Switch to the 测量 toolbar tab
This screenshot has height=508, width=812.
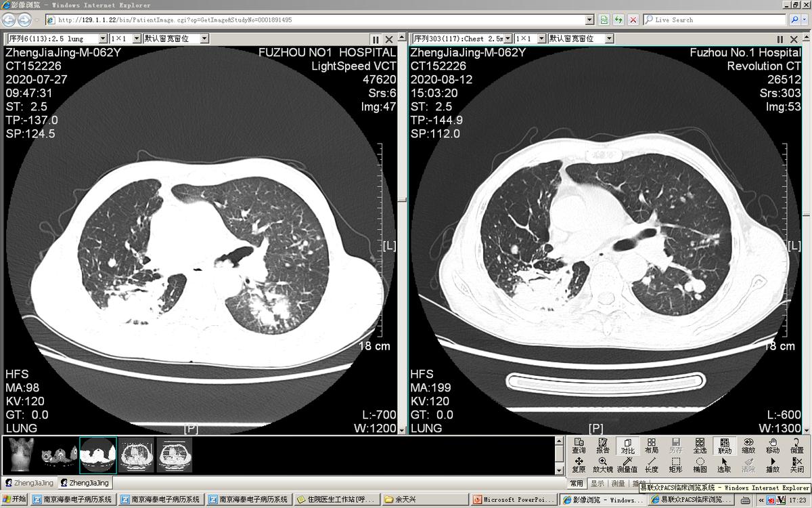tap(618, 484)
